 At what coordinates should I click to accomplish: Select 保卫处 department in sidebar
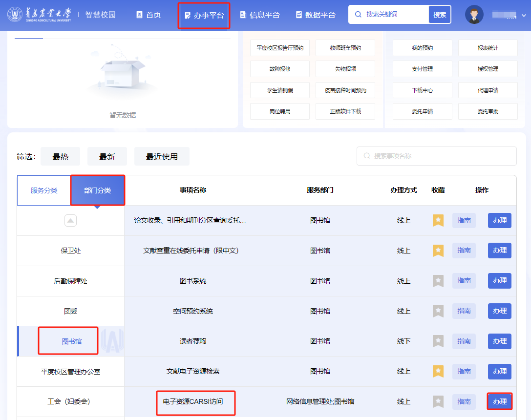[71, 251]
